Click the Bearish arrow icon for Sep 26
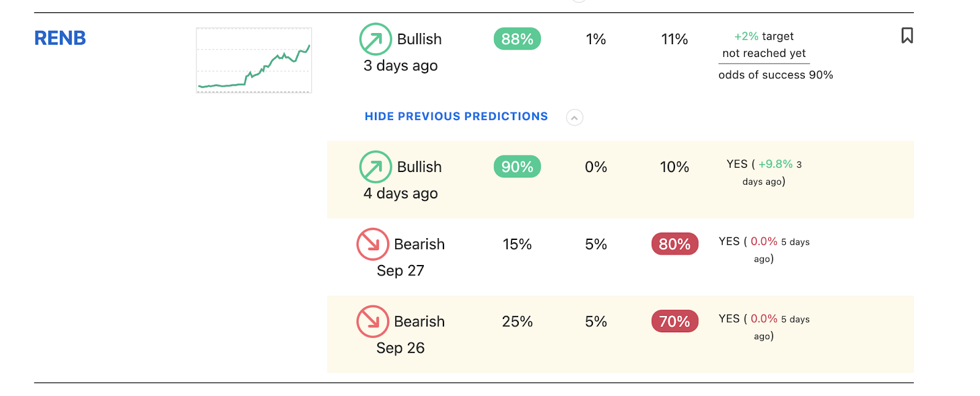This screenshot has width=980, height=396. [372, 321]
